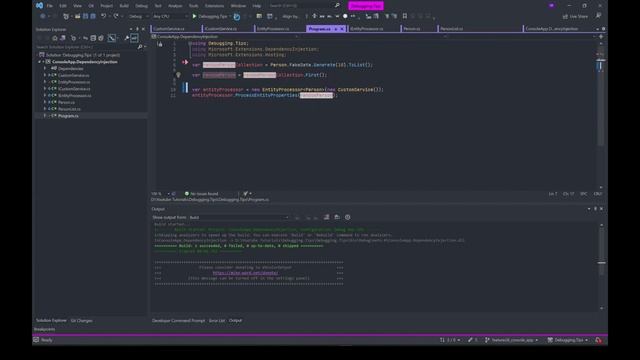Switch to the Error List tab
Viewport: 640px width, 360px height.
[217, 320]
